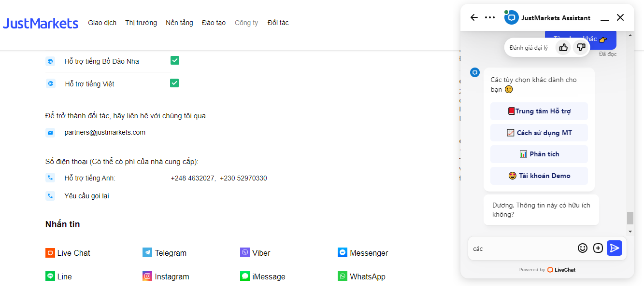Click the Telegram icon
This screenshot has width=644, height=290.
[x=147, y=252]
